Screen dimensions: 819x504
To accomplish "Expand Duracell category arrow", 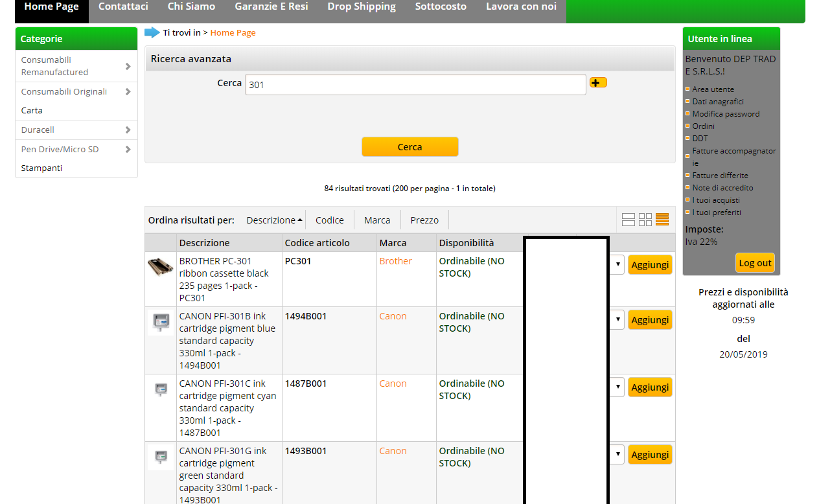I will tap(128, 130).
